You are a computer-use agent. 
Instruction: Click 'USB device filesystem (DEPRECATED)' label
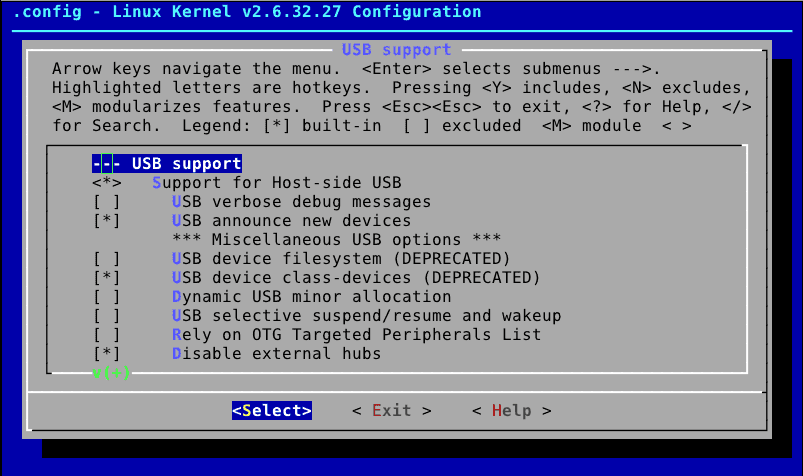point(342,259)
